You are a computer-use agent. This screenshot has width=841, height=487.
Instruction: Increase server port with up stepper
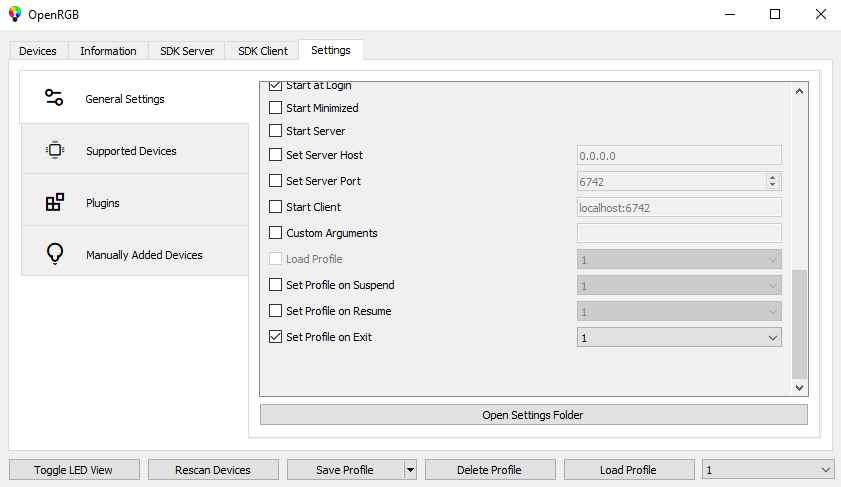click(772, 178)
